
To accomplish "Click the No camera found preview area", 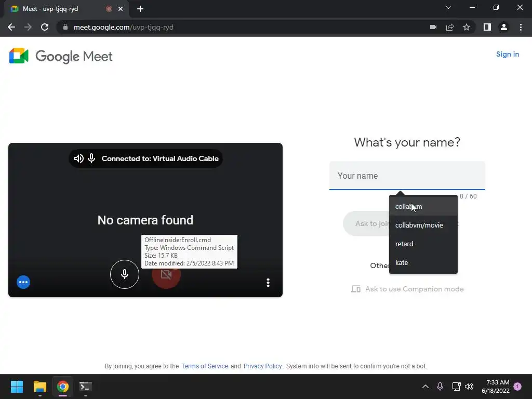I will pos(145,220).
